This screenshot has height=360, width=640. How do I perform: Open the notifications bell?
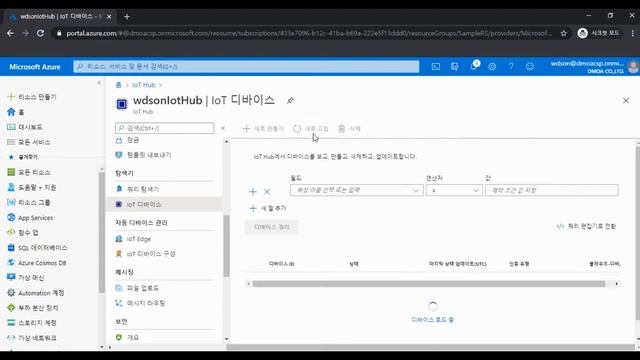point(473,66)
